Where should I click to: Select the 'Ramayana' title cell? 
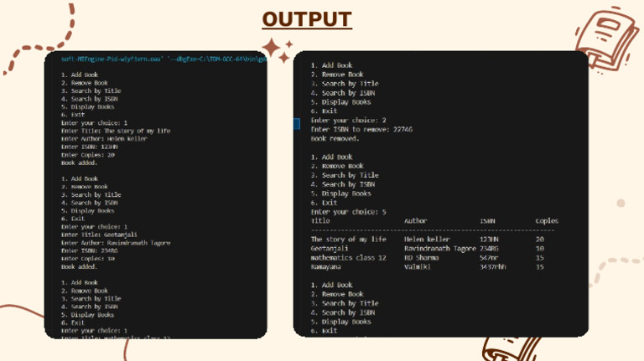(x=325, y=267)
